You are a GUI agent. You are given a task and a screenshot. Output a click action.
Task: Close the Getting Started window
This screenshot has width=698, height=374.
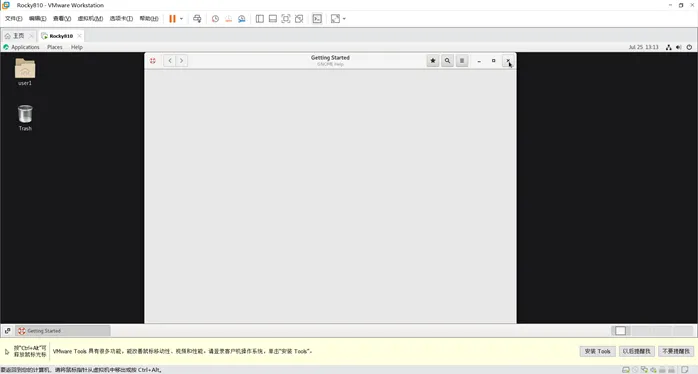(508, 61)
